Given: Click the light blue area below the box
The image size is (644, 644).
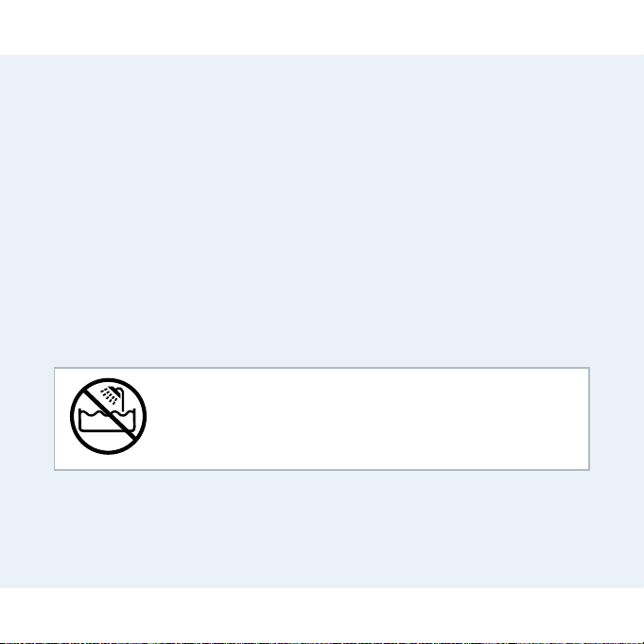Looking at the screenshot, I should 322,529.
